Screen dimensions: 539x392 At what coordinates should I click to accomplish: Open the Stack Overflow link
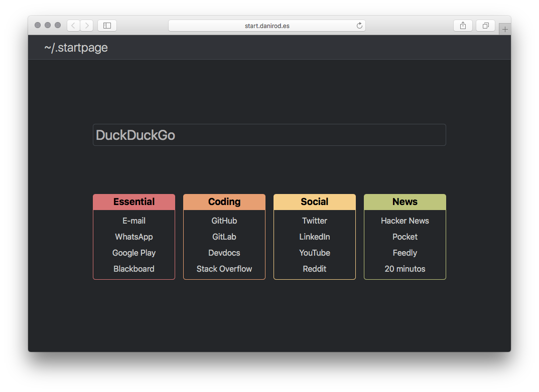tap(224, 269)
